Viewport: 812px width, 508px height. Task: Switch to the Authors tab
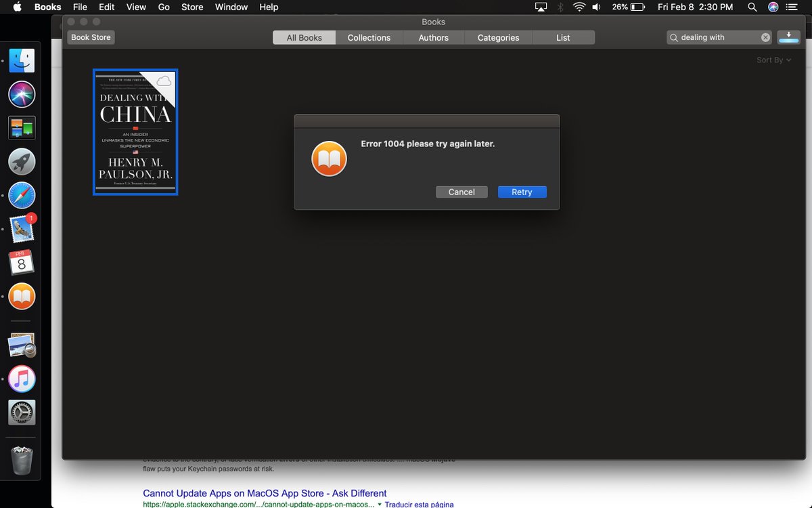point(434,38)
